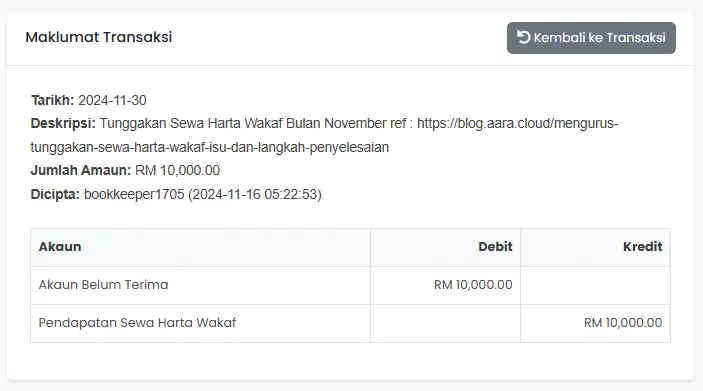Click the Kredit column header
703x391 pixels.
(642, 247)
